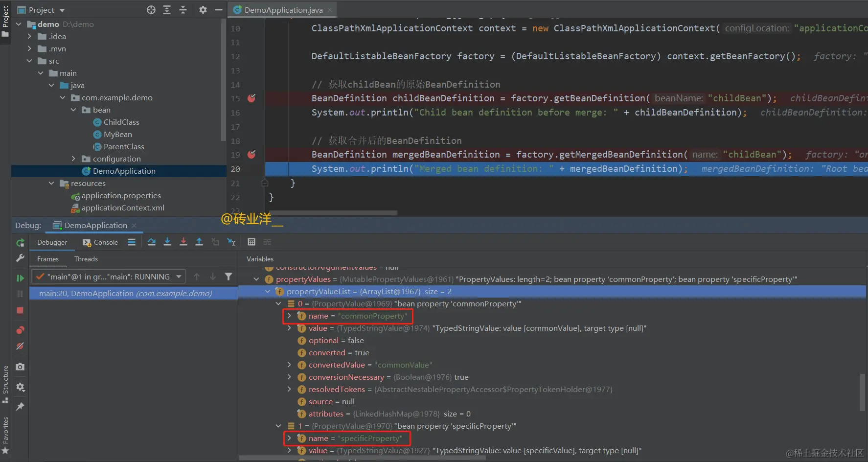Filter frames with funnel icon

coord(228,277)
